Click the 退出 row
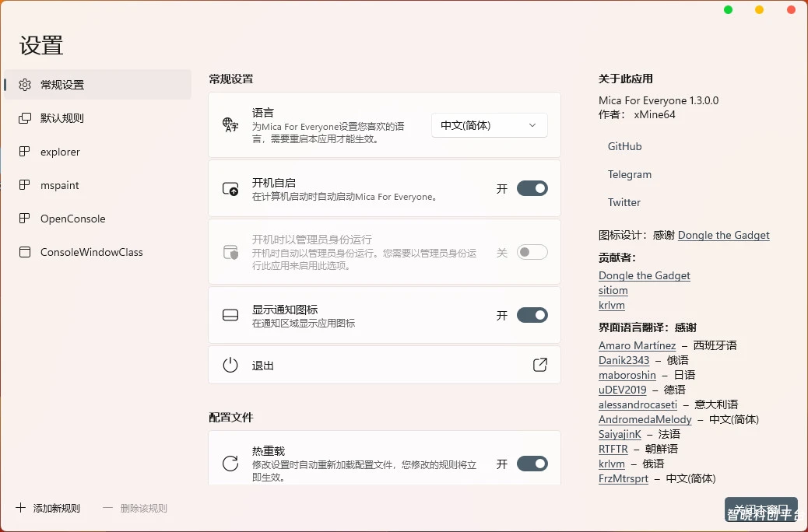 click(x=385, y=365)
